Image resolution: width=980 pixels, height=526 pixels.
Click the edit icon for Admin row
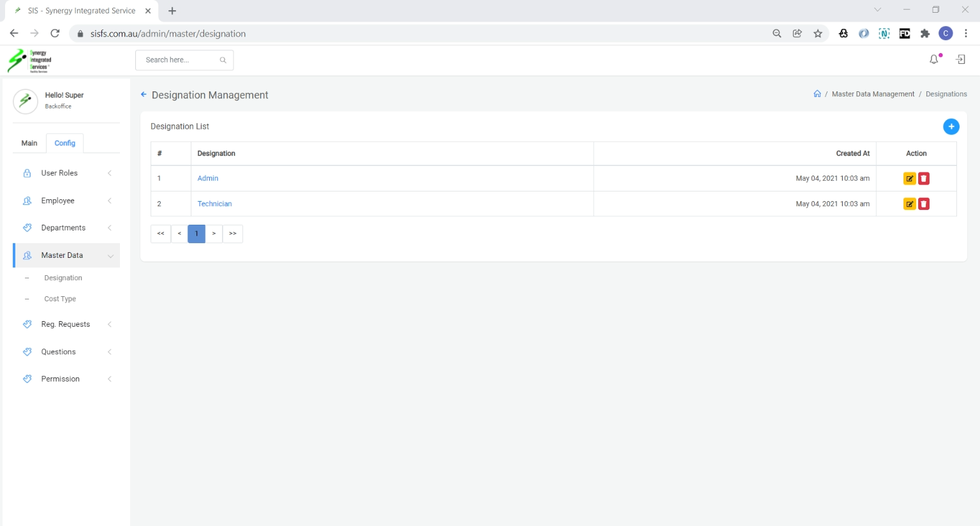pos(909,179)
